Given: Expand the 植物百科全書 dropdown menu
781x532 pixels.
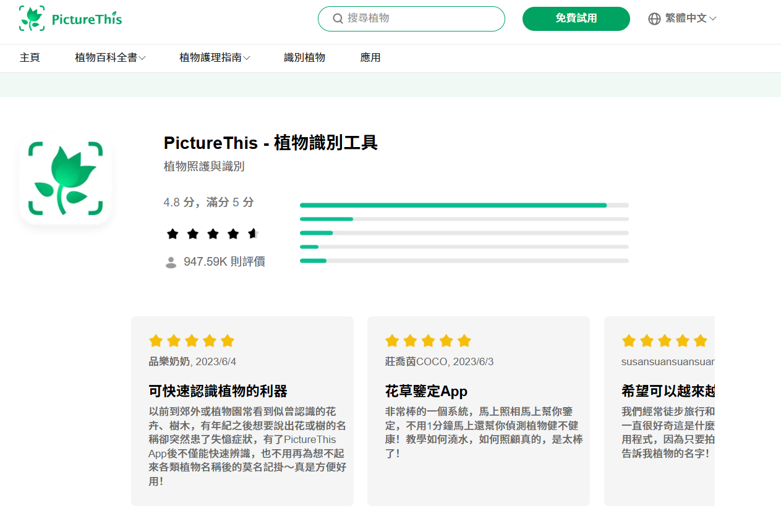Looking at the screenshot, I should 110,57.
